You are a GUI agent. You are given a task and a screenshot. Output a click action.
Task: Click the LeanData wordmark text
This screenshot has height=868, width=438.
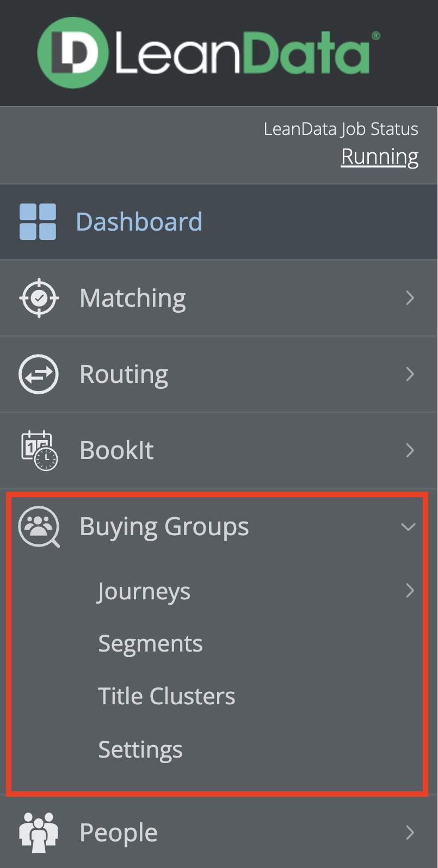point(242,54)
